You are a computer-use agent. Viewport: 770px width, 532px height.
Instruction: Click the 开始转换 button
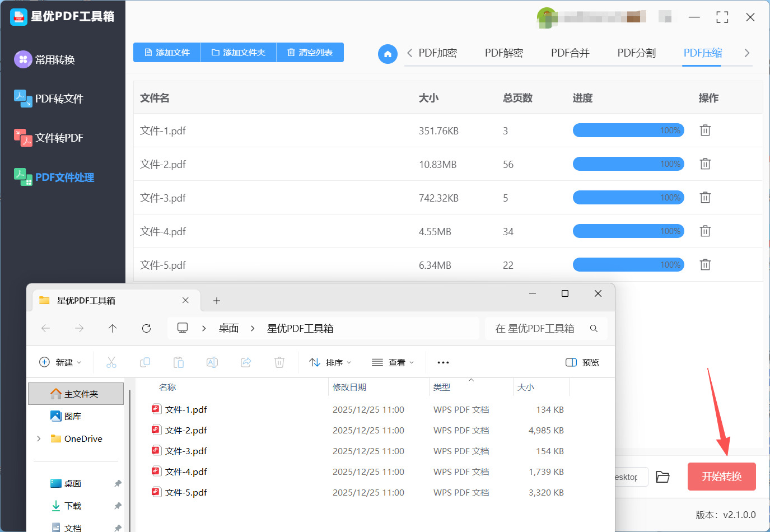(721, 477)
